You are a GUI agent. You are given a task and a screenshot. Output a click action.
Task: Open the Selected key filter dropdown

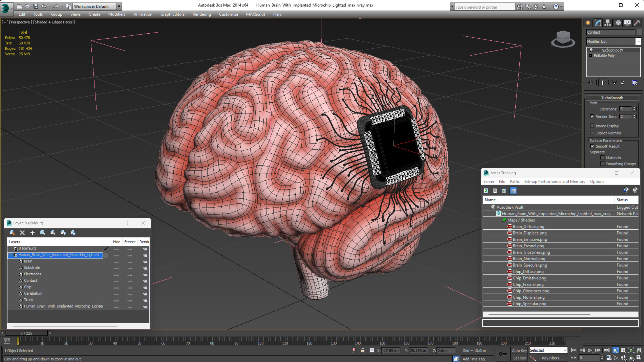click(x=565, y=350)
